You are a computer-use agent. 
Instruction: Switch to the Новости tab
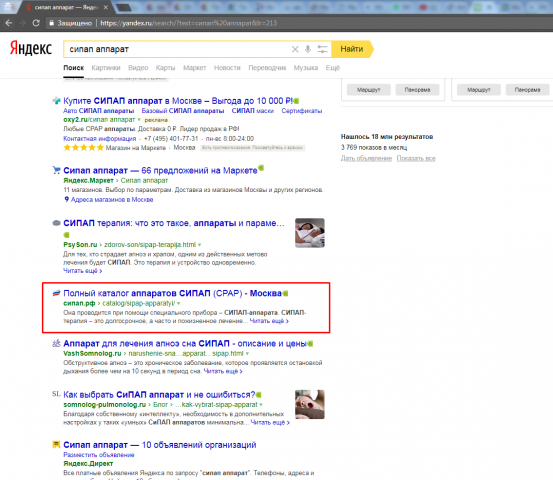[227, 68]
